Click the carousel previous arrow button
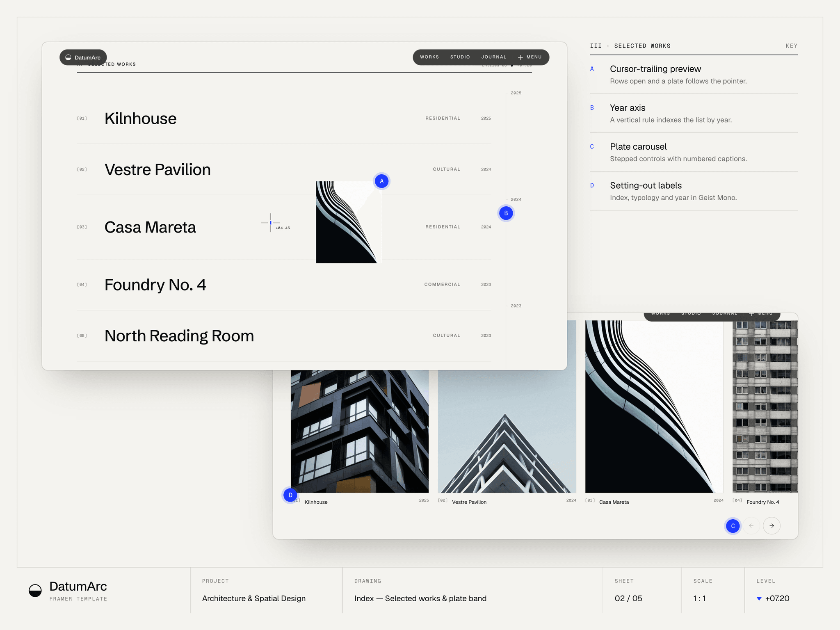 (751, 526)
